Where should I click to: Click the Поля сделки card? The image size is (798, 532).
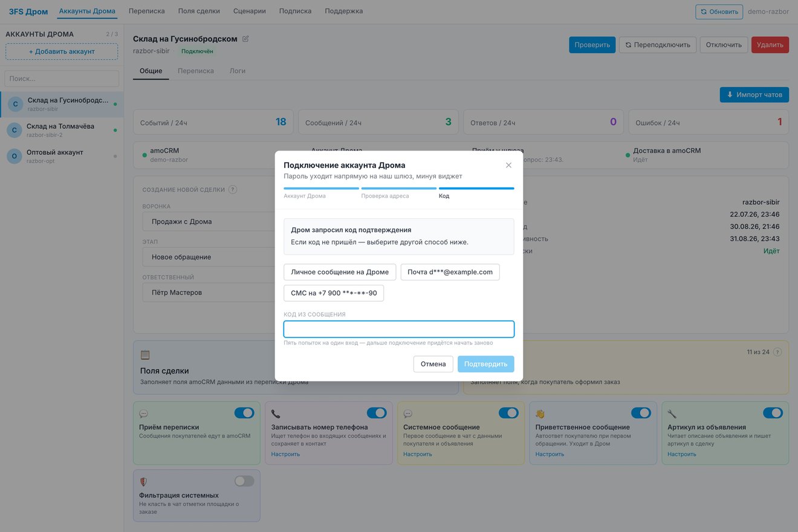point(296,368)
